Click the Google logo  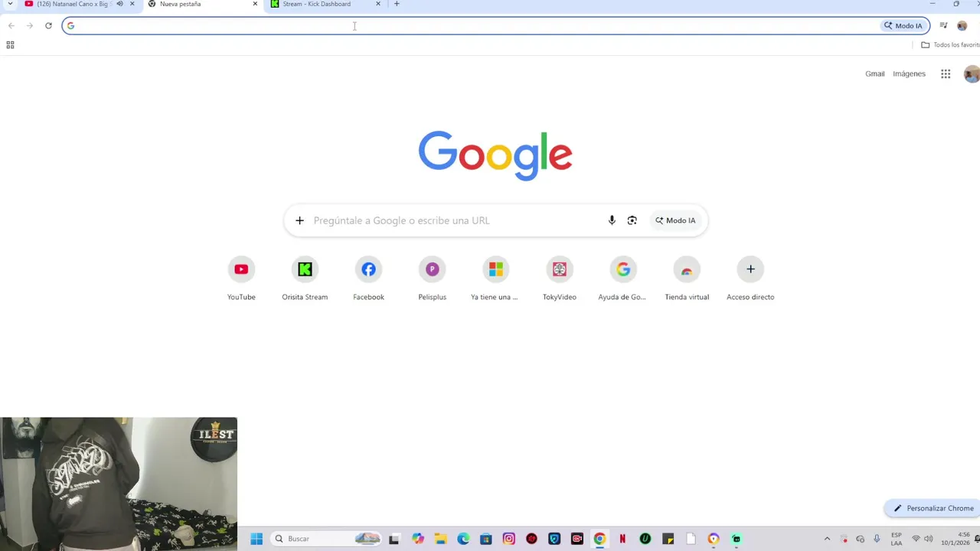(x=495, y=155)
